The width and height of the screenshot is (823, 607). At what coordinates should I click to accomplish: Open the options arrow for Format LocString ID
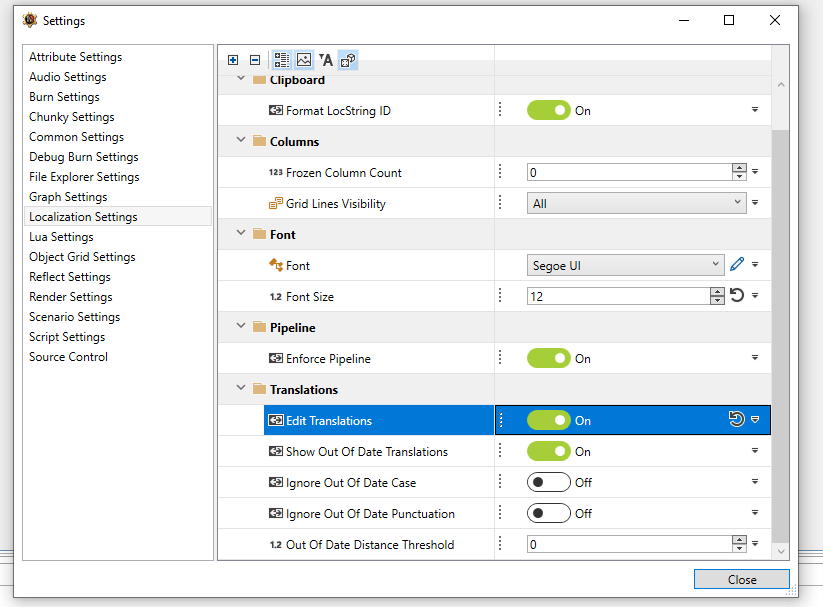pyautogui.click(x=755, y=110)
